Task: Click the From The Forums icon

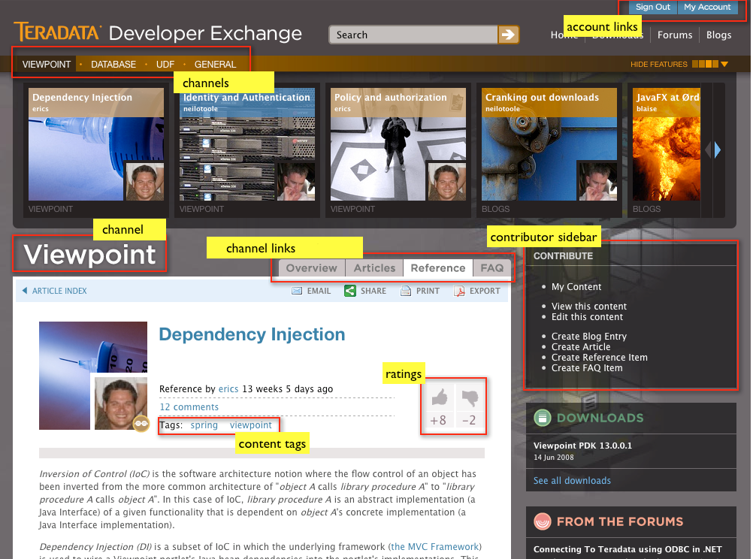Action: point(543,521)
